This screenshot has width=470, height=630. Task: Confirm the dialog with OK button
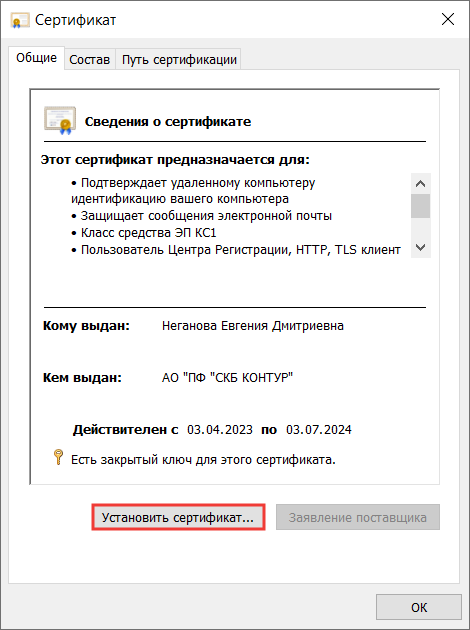click(x=419, y=607)
